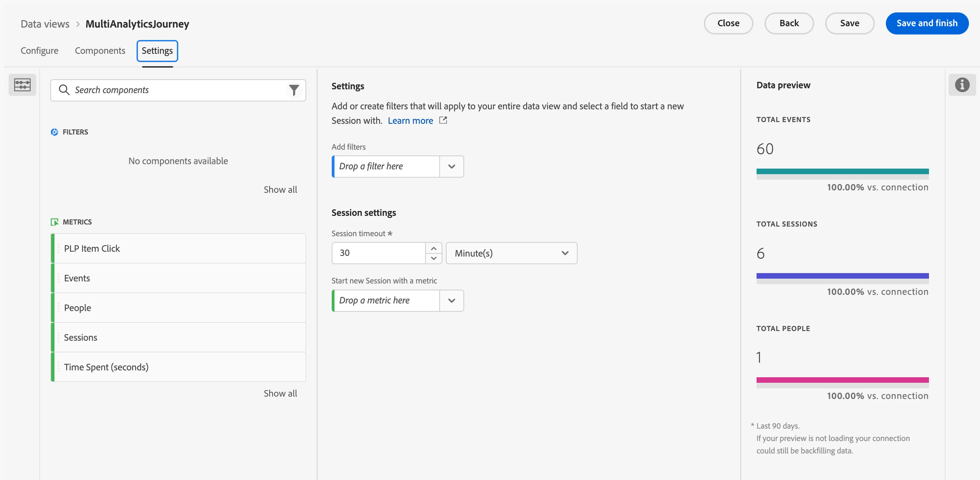Open the info panel icon at right

[x=962, y=84]
